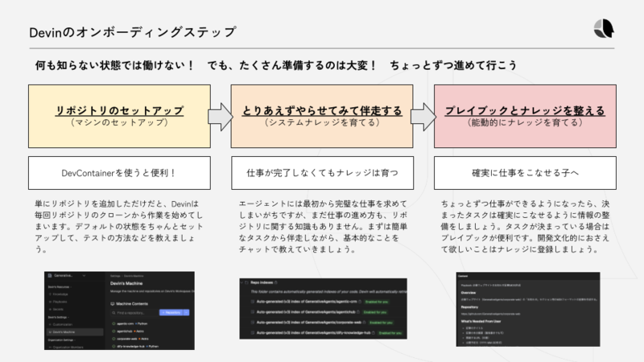Click the slide title Devinのオンボーディングステップ
The image size is (644, 362).
click(132, 32)
